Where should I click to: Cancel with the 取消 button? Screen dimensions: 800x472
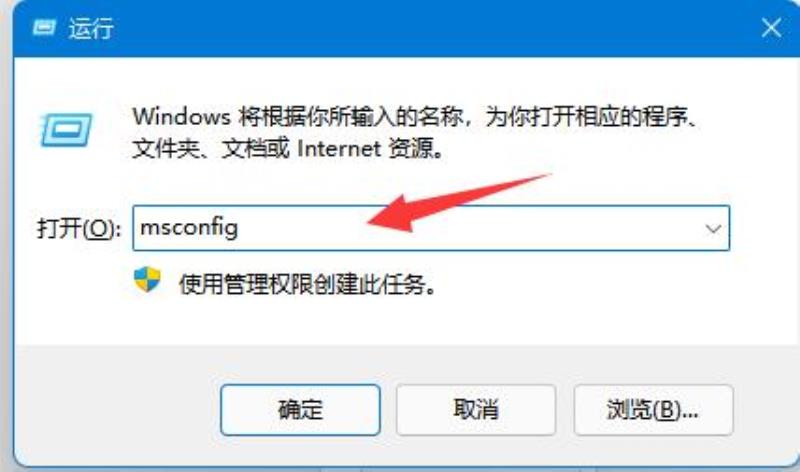(x=476, y=410)
